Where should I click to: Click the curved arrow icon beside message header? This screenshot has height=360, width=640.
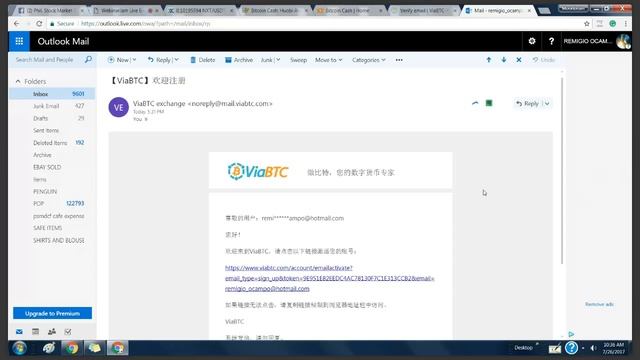(475, 103)
